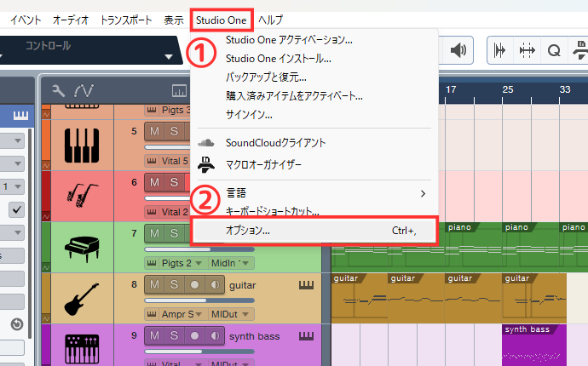Click the SoundCloud cloud icon
Image resolution: width=588 pixels, height=366 pixels.
(x=206, y=142)
